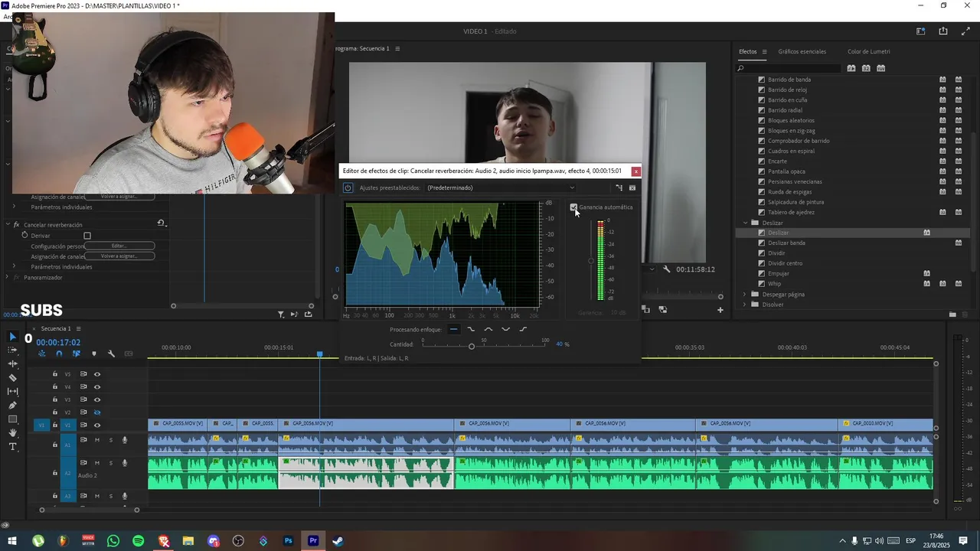Viewport: 980px width, 551px height.
Task: Select the Razor tool
Action: pyautogui.click(x=12, y=377)
